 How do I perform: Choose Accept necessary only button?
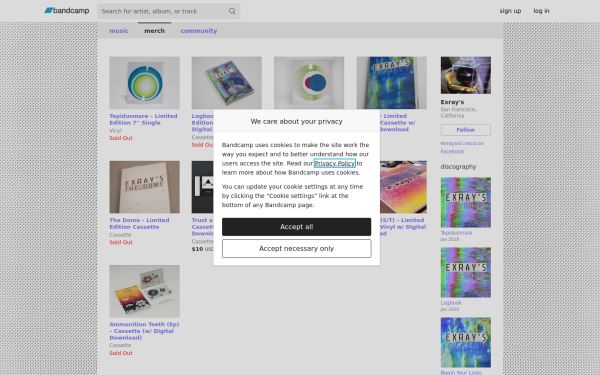pyautogui.click(x=297, y=249)
